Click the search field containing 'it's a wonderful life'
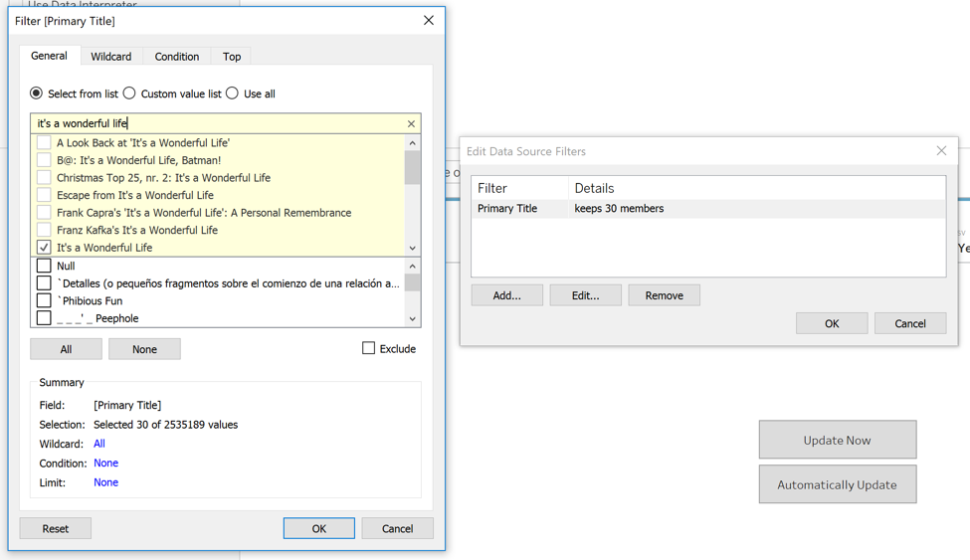The height and width of the screenshot is (560, 970). point(219,124)
